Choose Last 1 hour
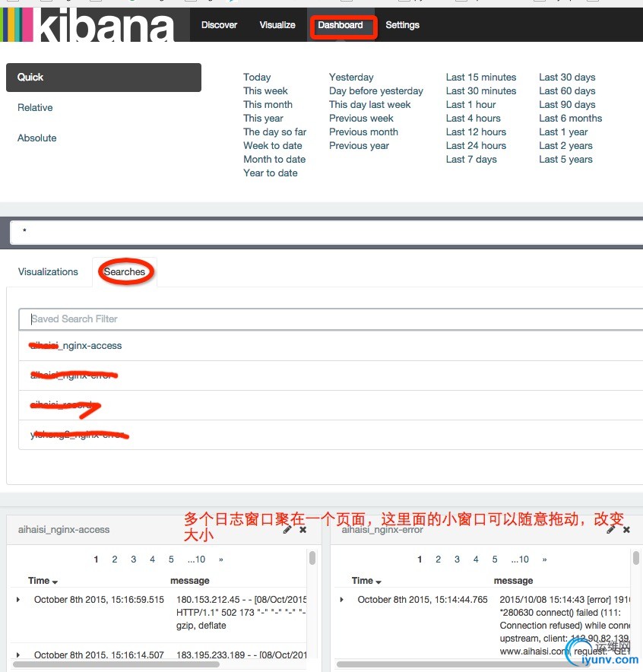Viewport: 643px width, 672px height. tap(470, 105)
